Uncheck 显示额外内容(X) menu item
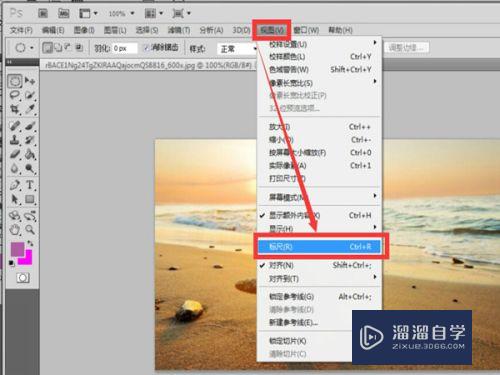 (319, 216)
